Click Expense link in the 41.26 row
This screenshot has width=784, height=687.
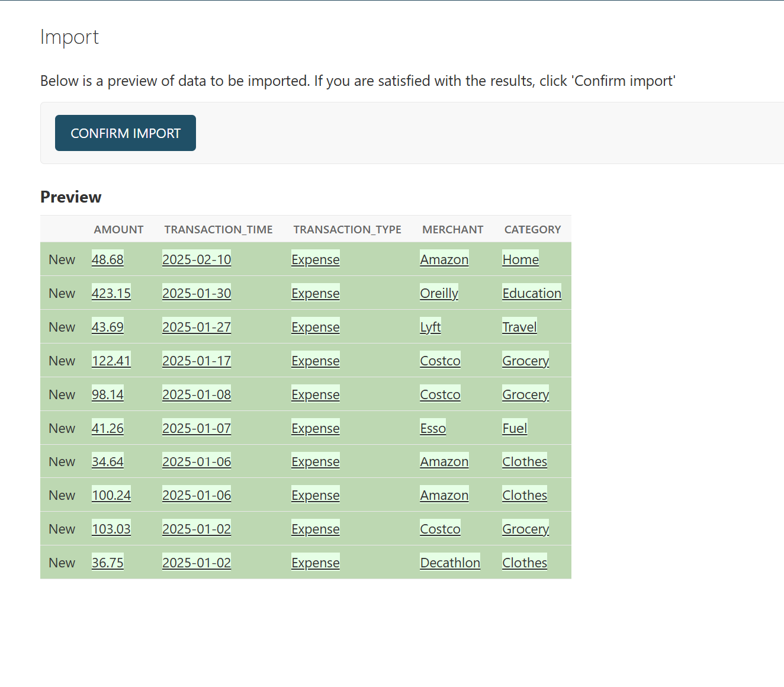316,428
